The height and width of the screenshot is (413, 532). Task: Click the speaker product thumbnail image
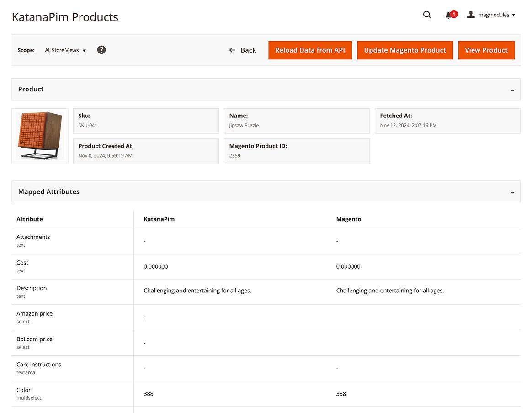click(40, 136)
